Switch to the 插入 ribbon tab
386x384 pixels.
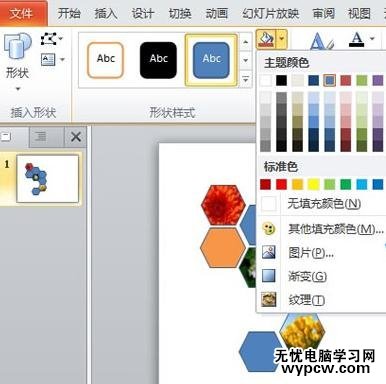[106, 14]
